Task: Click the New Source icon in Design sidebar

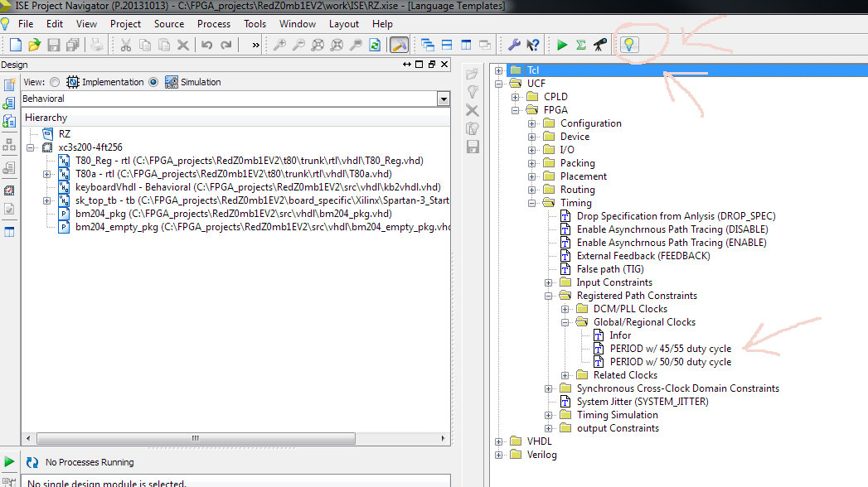Action: 9,84
